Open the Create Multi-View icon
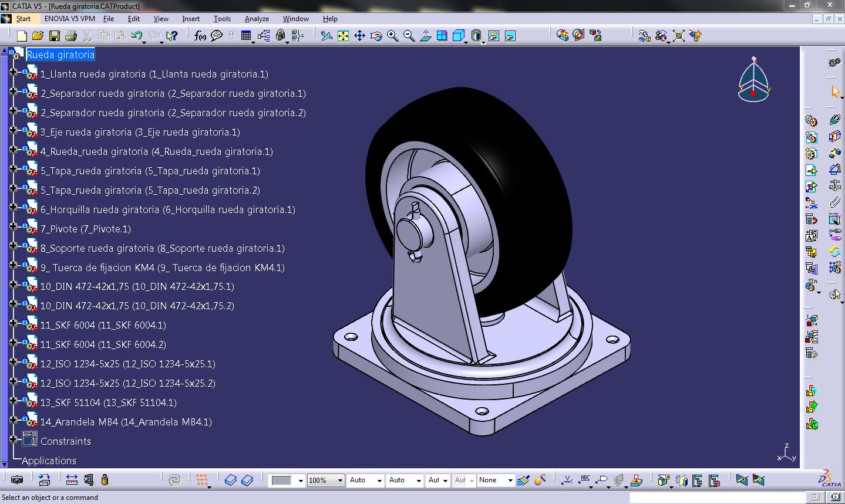The height and width of the screenshot is (504, 845). click(x=442, y=36)
